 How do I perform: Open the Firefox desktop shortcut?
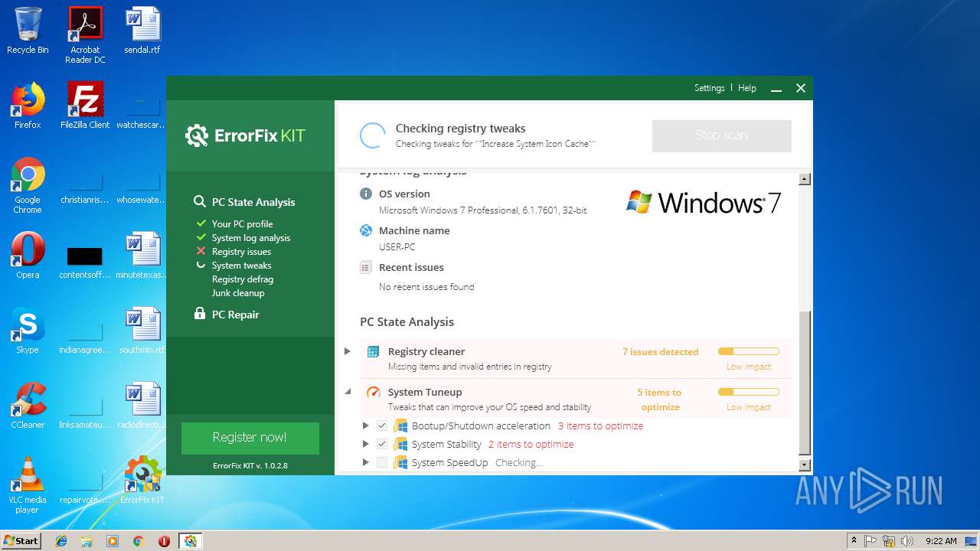click(x=28, y=105)
